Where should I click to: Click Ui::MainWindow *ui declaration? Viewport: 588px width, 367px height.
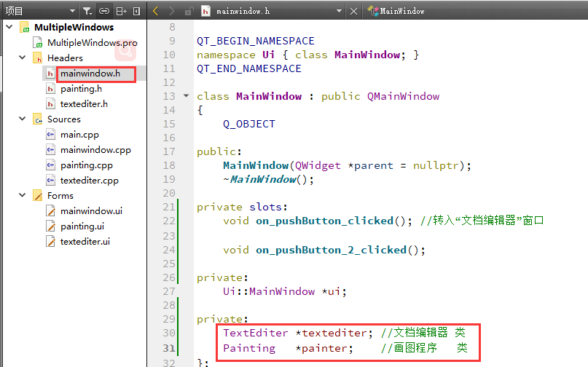(285, 291)
